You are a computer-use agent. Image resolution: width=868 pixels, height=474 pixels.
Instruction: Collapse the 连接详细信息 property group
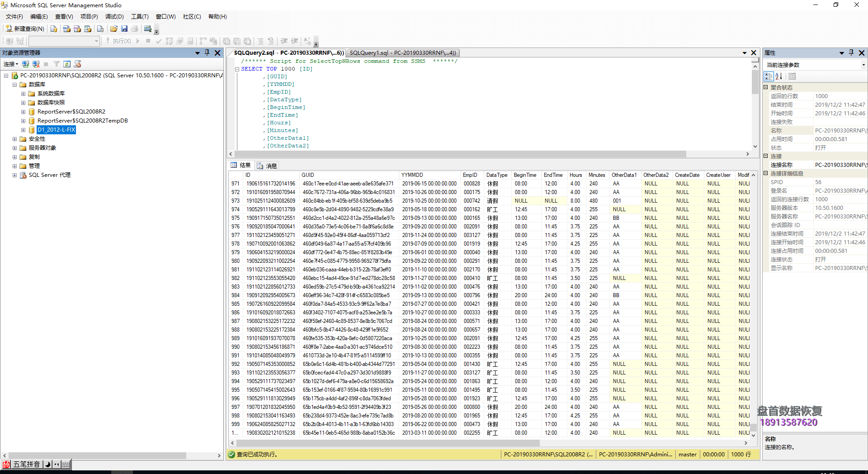click(766, 173)
